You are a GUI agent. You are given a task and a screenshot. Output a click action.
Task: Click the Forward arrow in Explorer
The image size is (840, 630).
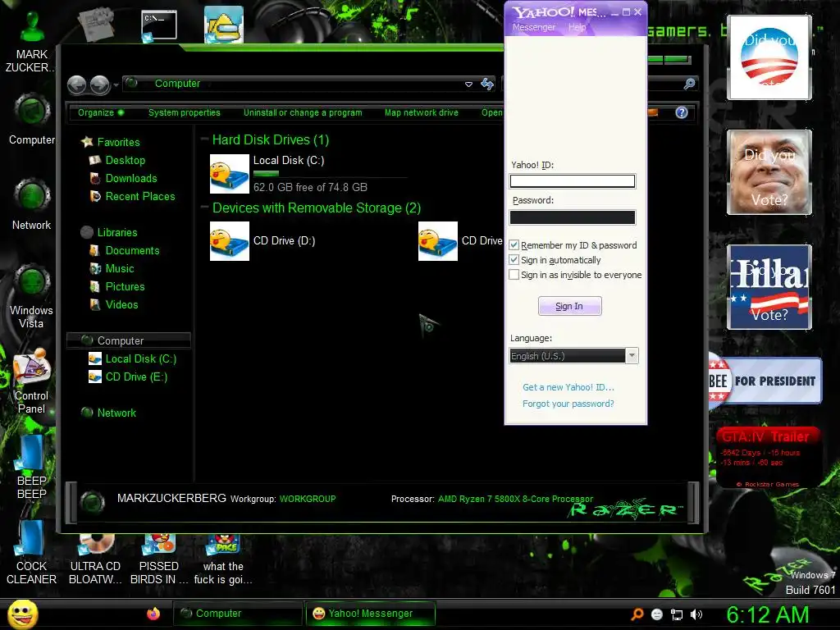(x=99, y=84)
